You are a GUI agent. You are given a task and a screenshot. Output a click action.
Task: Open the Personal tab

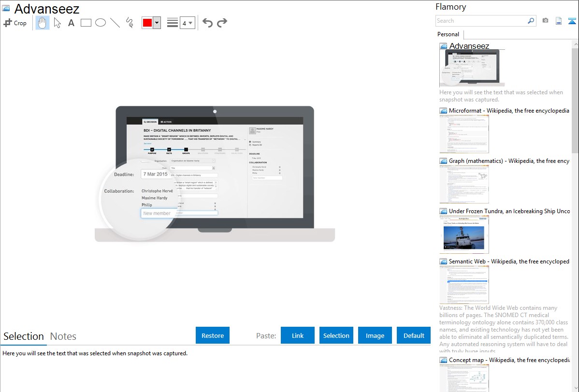click(449, 34)
